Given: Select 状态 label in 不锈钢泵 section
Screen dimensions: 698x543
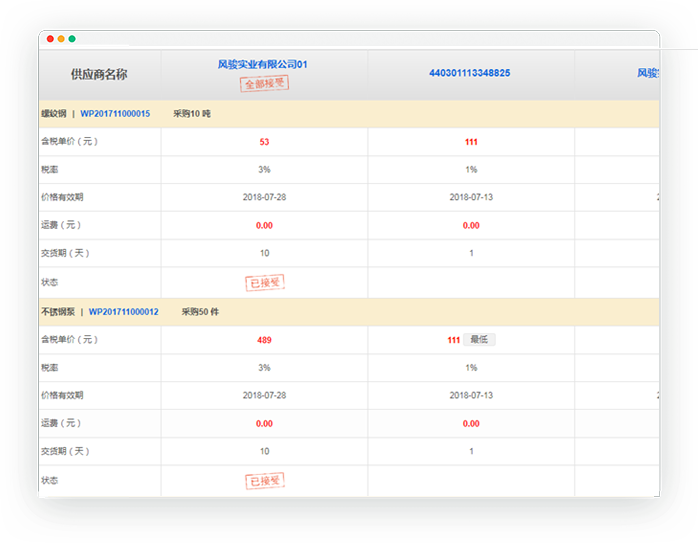Looking at the screenshot, I should (x=49, y=481).
